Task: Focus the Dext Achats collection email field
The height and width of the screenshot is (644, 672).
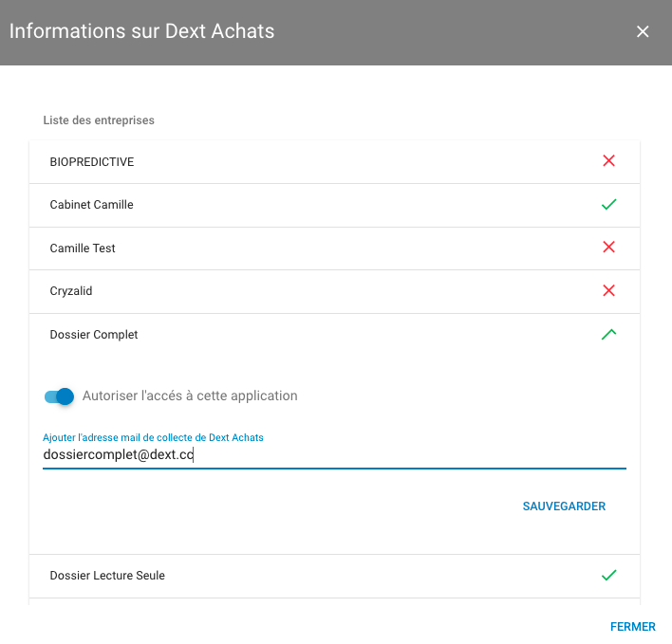Action: [334, 454]
